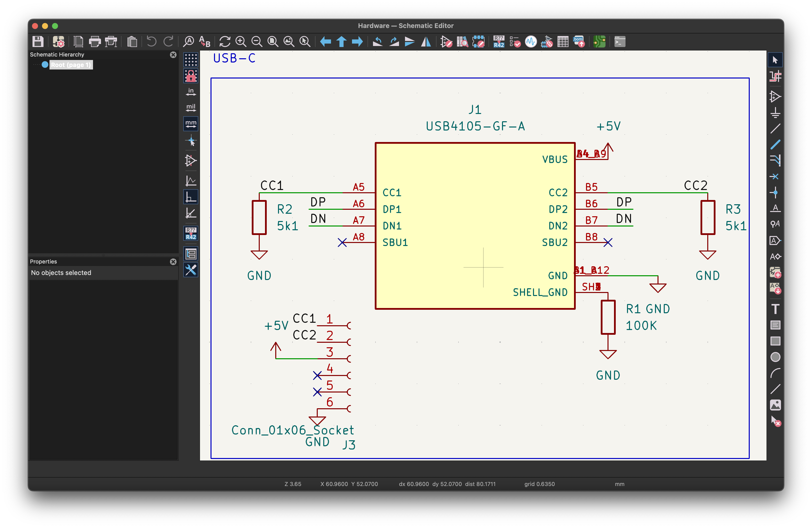This screenshot has height=528, width=812.
Task: Navigate up one sheet
Action: pos(341,41)
